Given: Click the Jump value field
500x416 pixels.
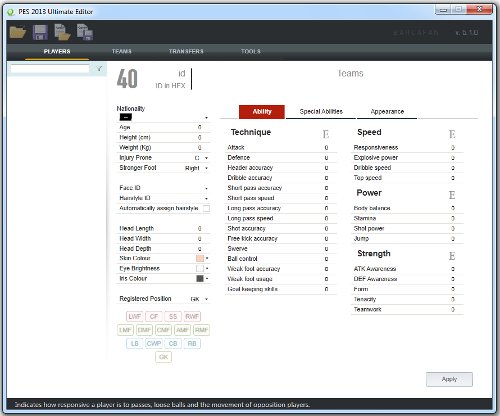Looking at the screenshot, I should [453, 239].
